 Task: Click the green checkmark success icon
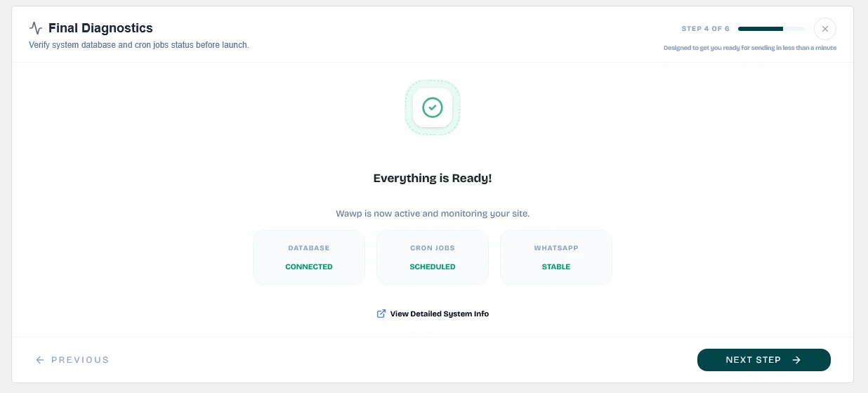click(x=433, y=108)
